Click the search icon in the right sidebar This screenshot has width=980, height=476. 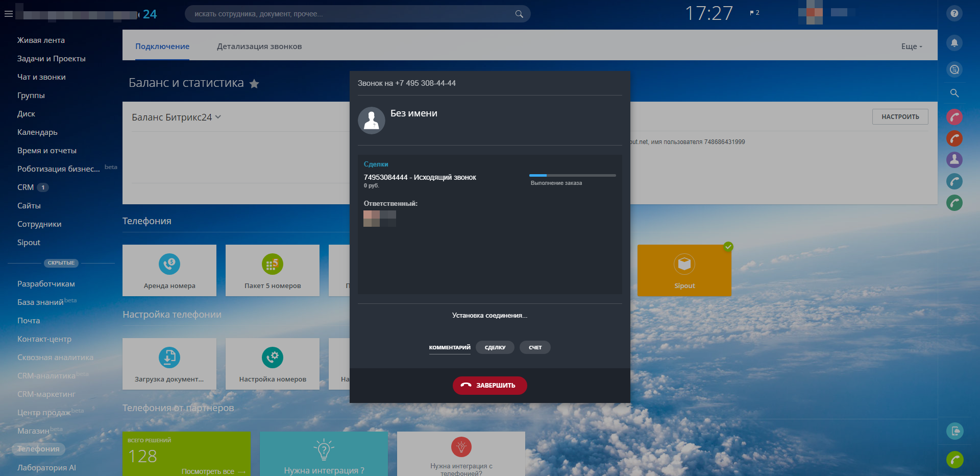[x=954, y=93]
